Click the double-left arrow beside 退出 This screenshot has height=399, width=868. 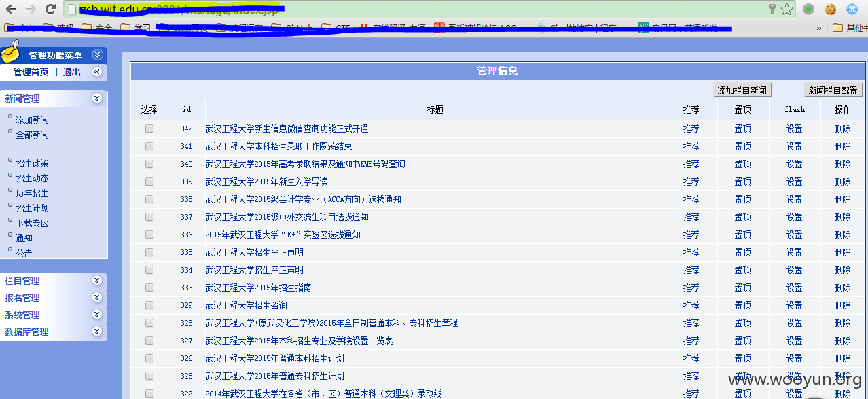click(x=97, y=72)
